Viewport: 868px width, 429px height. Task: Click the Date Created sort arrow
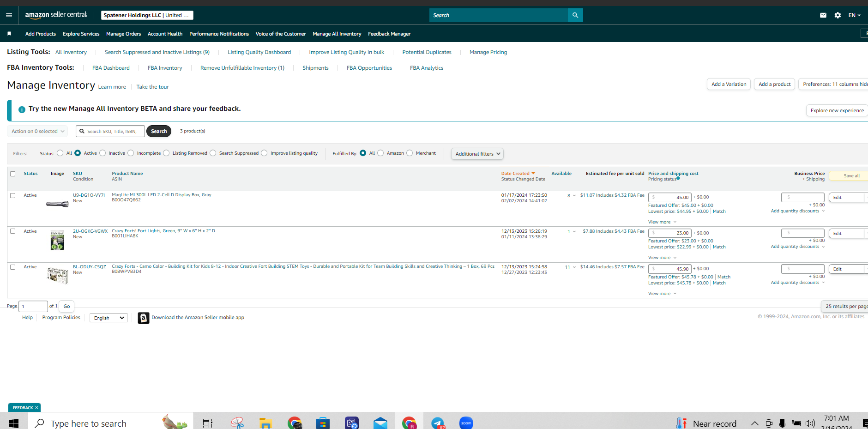[533, 174]
